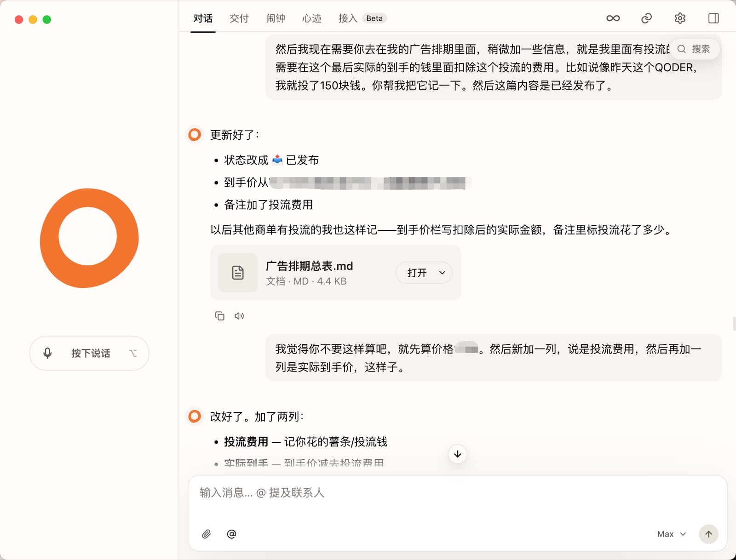Toggle the side panel layout icon
This screenshot has height=560, width=736.
point(714,18)
